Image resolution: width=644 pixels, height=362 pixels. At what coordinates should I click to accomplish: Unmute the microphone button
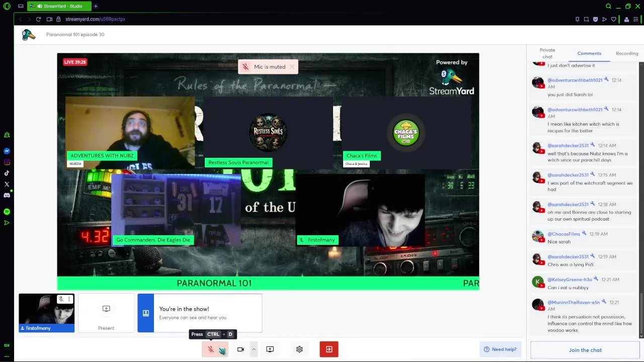pos(215,349)
